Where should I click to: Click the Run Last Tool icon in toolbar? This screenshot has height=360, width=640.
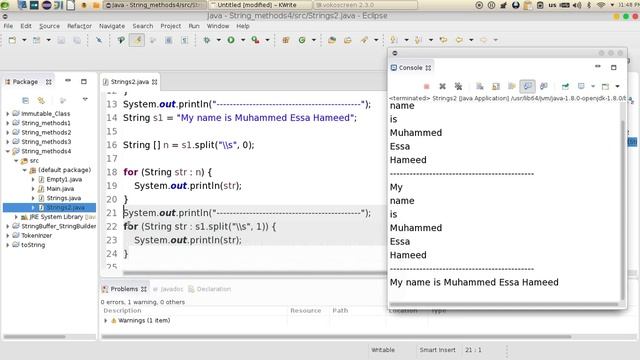tap(256, 40)
